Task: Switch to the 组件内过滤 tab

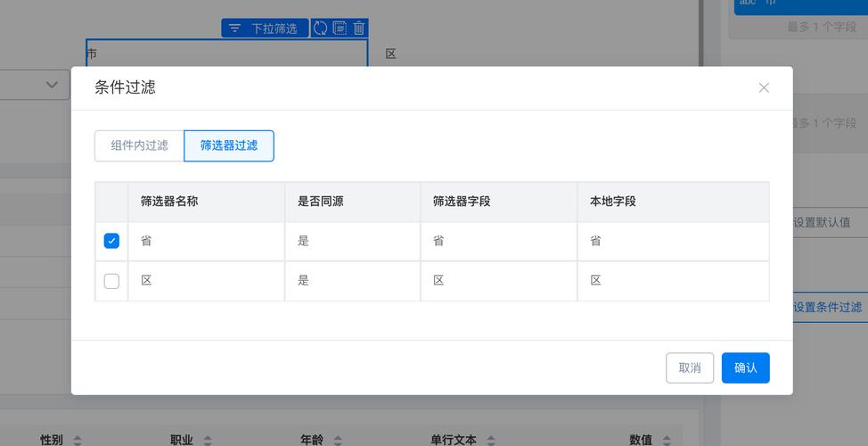Action: pos(139,145)
